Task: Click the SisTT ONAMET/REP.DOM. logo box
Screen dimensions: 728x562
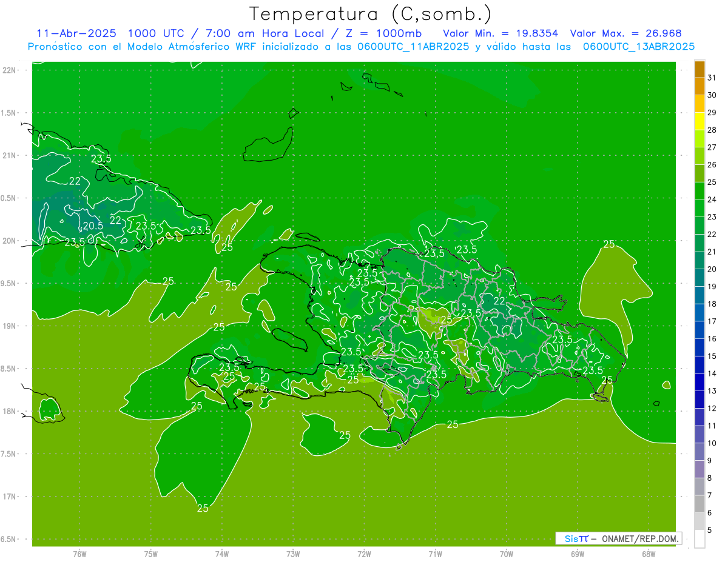Action: coord(618,538)
